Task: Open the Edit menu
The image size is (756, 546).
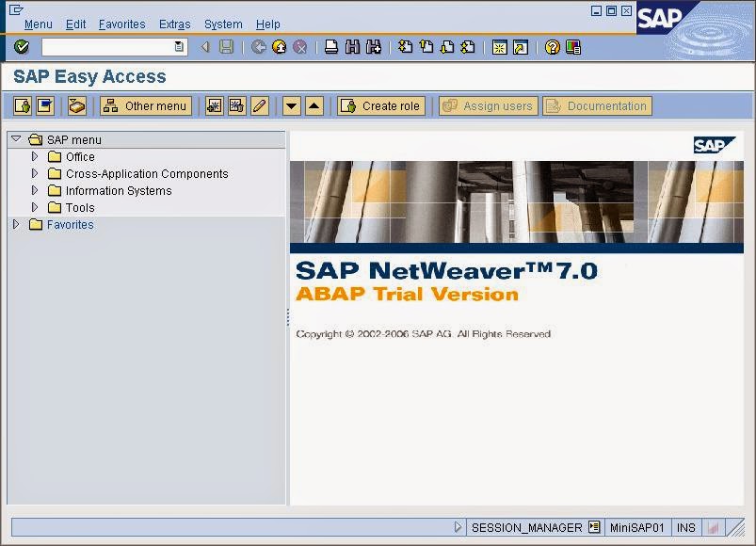Action: (75, 24)
